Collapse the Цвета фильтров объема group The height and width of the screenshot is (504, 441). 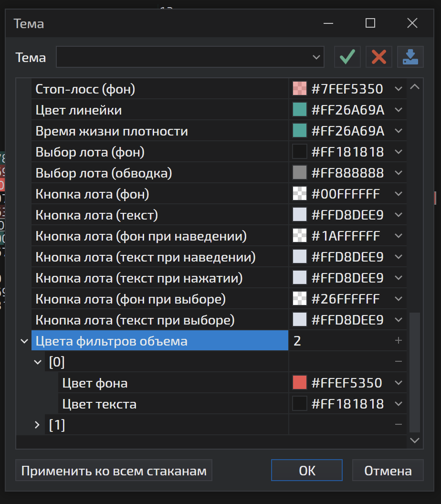click(x=24, y=341)
